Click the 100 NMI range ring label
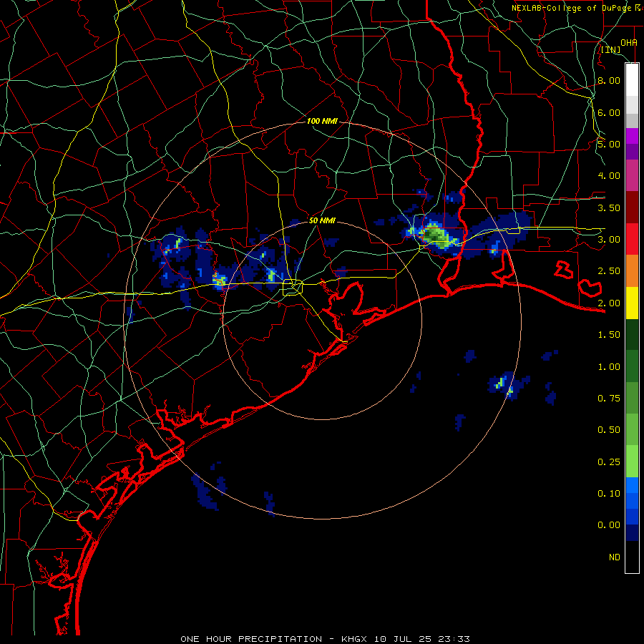The image size is (644, 644). [x=322, y=121]
